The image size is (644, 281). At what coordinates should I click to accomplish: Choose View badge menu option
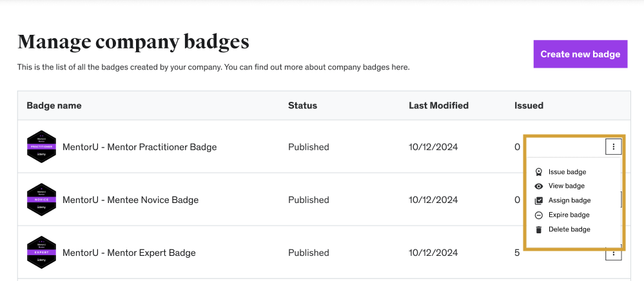[567, 186]
